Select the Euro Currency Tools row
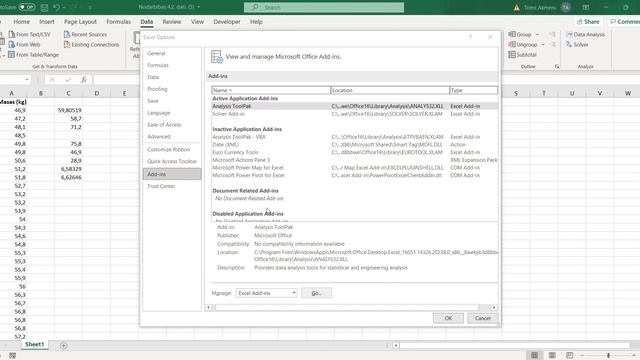Image resolution: width=640 pixels, height=360 pixels. (354, 152)
